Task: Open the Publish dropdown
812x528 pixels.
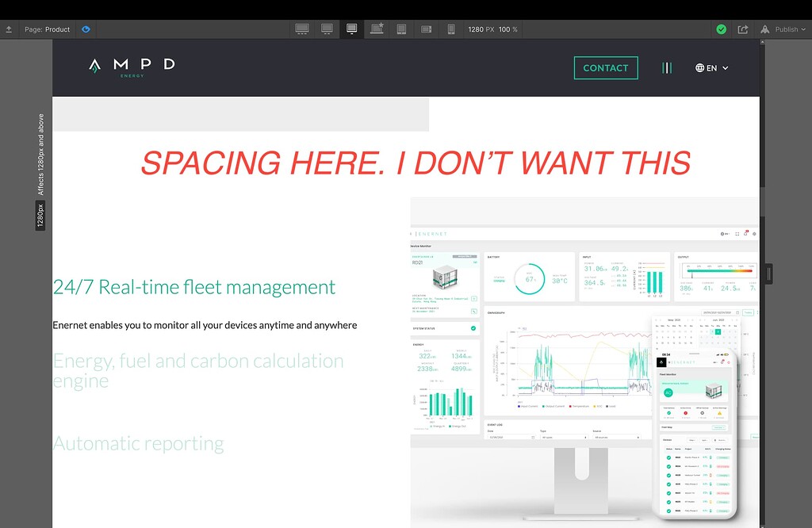Action: coord(783,29)
